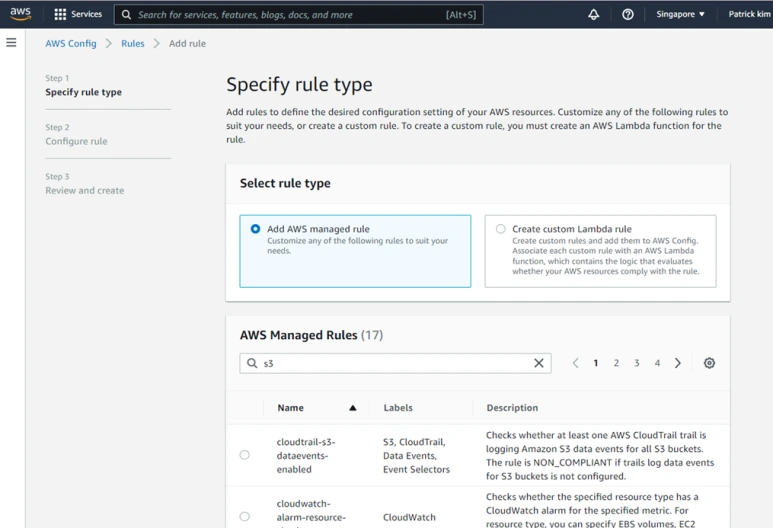This screenshot has height=528, width=773.
Task: Click the Name column header
Action: pos(290,408)
